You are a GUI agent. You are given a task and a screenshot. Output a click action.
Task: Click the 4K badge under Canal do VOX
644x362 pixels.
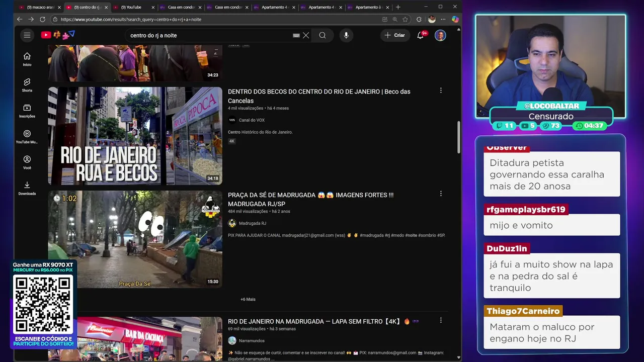pyautogui.click(x=232, y=141)
